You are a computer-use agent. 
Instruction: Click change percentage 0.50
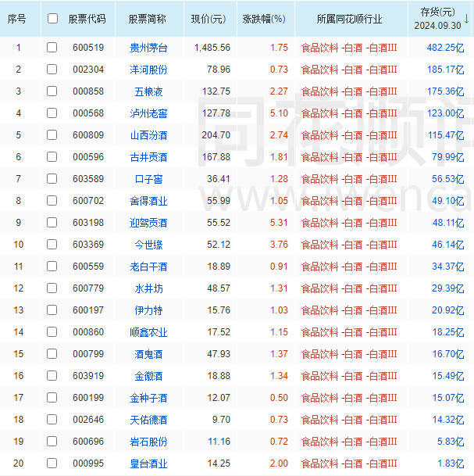pos(279,398)
